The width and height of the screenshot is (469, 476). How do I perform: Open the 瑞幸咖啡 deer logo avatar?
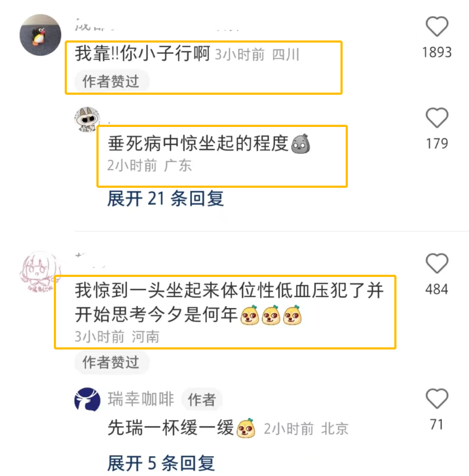(x=87, y=399)
